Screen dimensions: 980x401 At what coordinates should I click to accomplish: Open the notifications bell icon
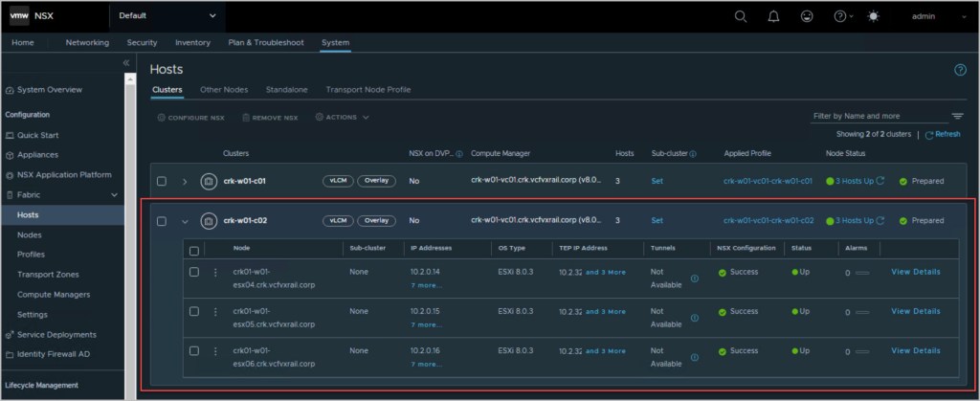774,16
